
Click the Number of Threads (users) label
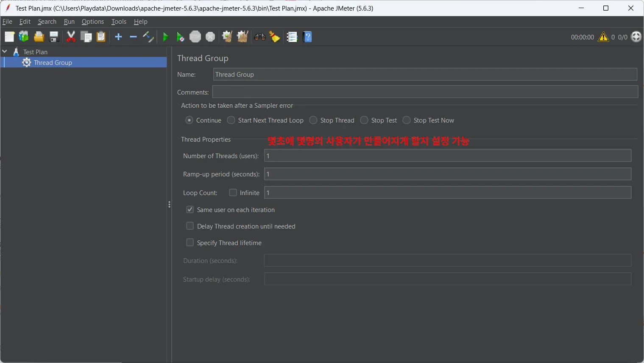point(221,156)
